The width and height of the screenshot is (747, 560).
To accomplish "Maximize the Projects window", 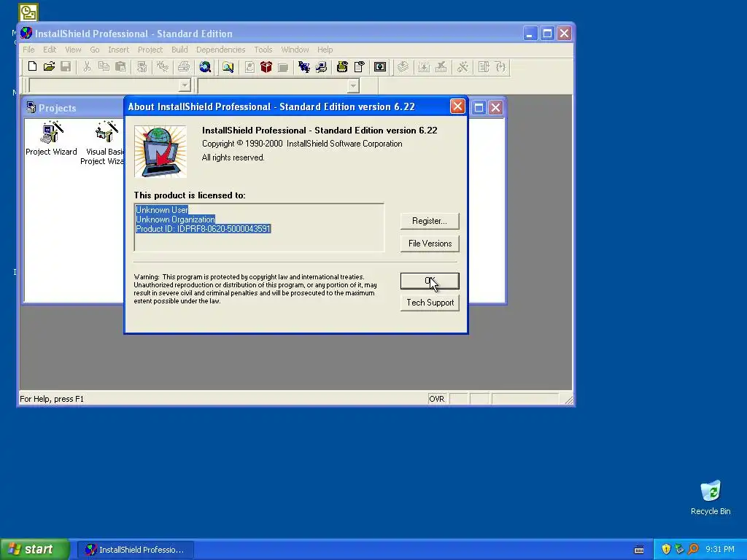I will (x=479, y=108).
